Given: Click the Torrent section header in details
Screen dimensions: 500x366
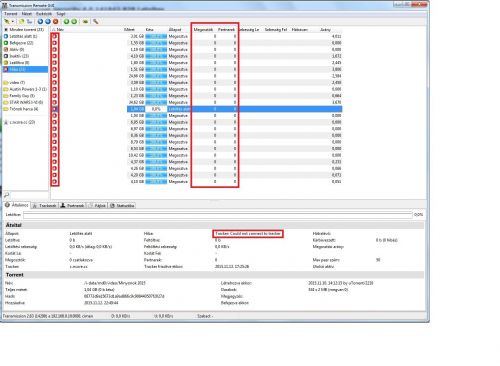Looking at the screenshot, I should 214,275.
